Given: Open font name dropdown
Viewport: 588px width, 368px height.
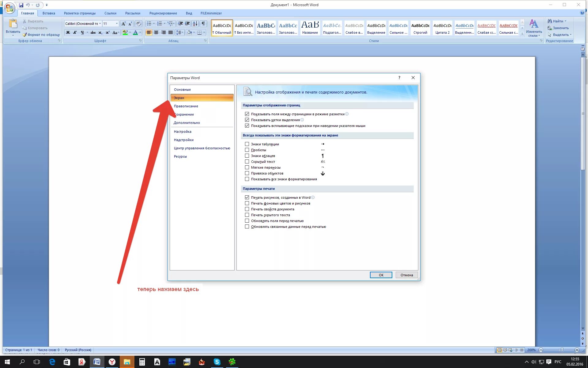Looking at the screenshot, I should pyautogui.click(x=100, y=24).
